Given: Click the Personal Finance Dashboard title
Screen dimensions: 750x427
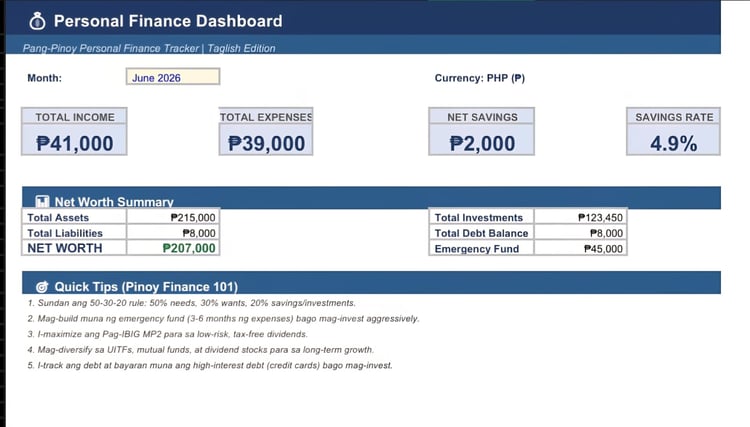Looking at the screenshot, I should [168, 21].
